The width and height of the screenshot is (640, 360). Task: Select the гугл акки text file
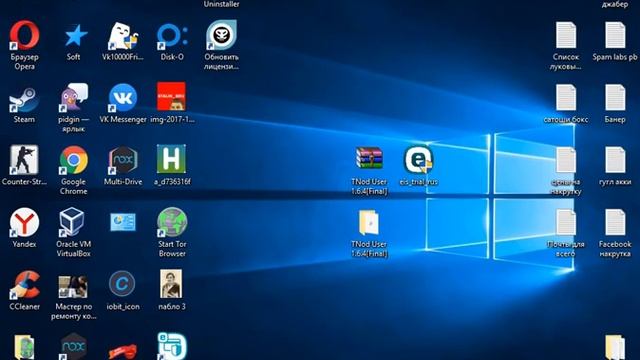pyautogui.click(x=615, y=160)
